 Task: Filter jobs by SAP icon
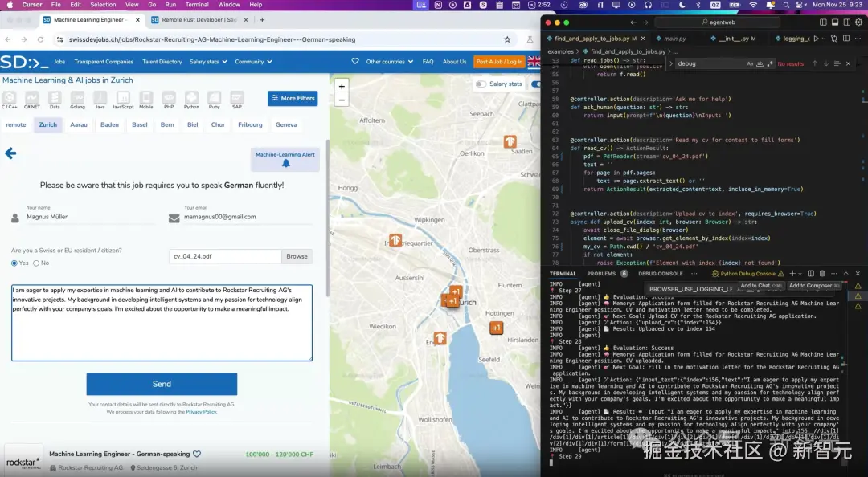[x=237, y=99]
